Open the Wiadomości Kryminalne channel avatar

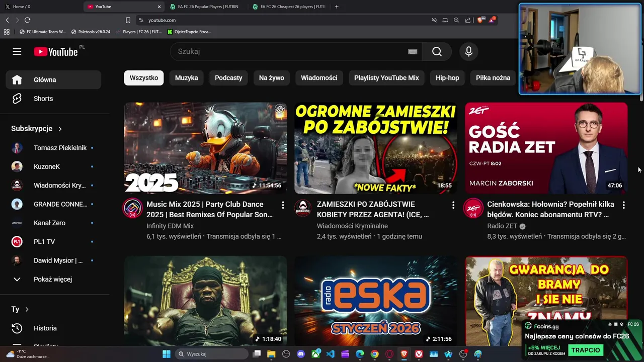click(x=303, y=208)
